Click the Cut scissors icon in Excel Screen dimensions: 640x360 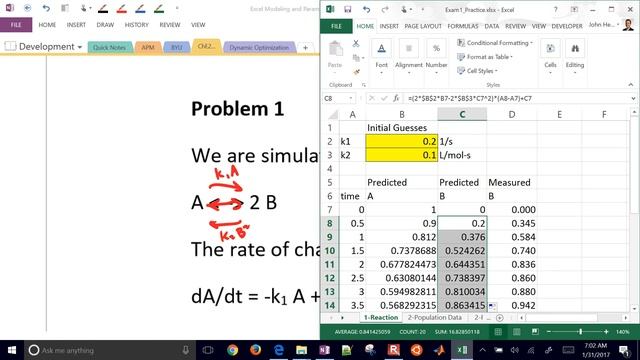[356, 43]
